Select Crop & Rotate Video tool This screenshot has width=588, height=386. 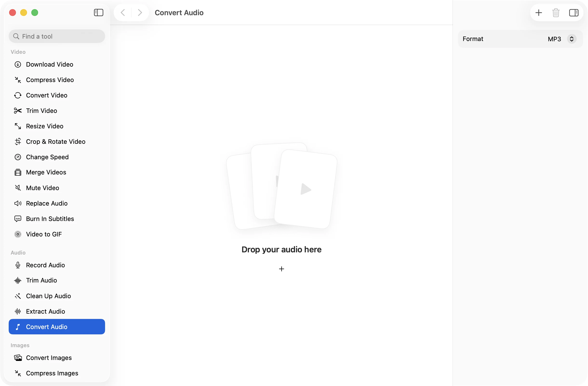point(57,141)
